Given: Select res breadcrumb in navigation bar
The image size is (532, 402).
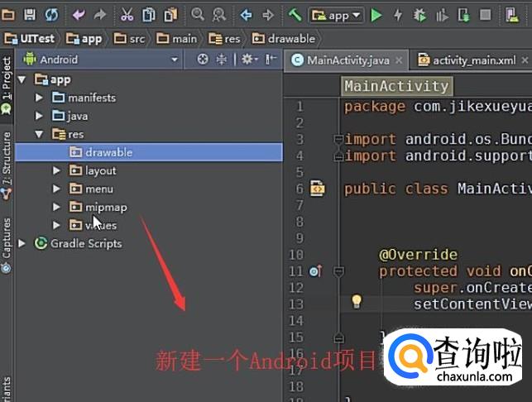Looking at the screenshot, I should (224, 39).
